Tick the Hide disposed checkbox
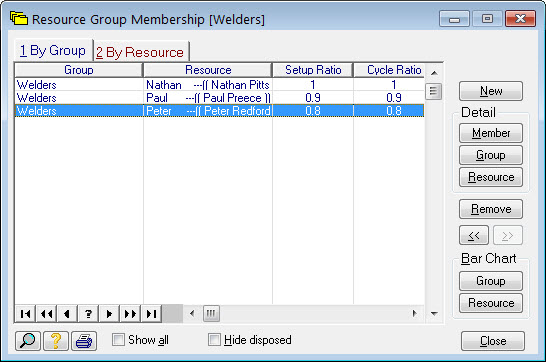Image resolution: width=546 pixels, height=362 pixels. [x=214, y=340]
